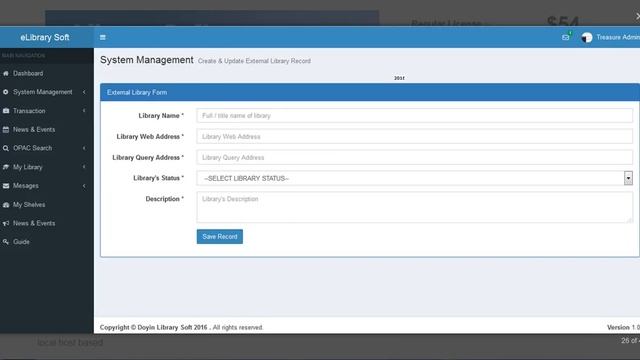Expand the System Management submenu chevron
Image resolution: width=640 pixels, height=360 pixels.
pos(84,92)
